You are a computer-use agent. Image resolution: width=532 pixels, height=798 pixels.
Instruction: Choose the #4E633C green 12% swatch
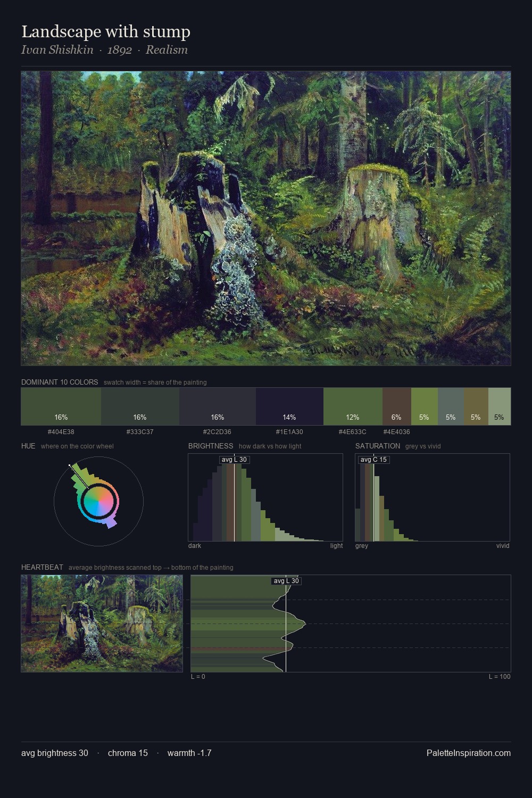coord(353,406)
